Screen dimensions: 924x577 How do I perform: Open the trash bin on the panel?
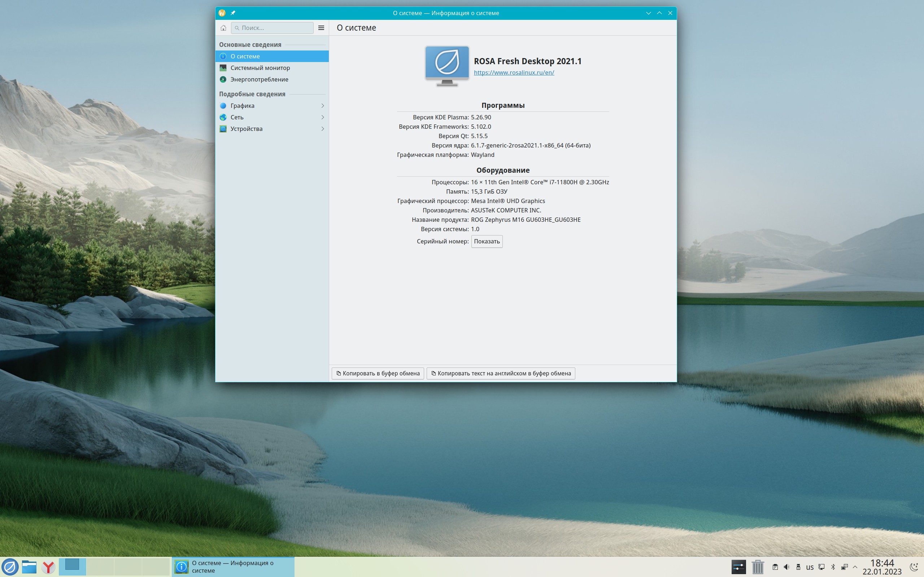coord(758,567)
